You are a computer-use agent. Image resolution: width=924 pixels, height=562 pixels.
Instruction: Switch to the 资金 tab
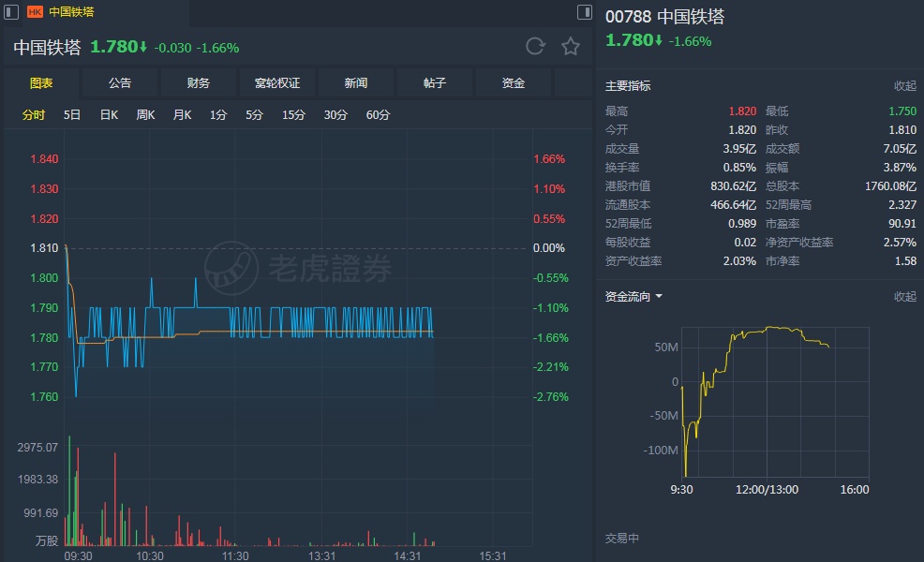(x=514, y=83)
